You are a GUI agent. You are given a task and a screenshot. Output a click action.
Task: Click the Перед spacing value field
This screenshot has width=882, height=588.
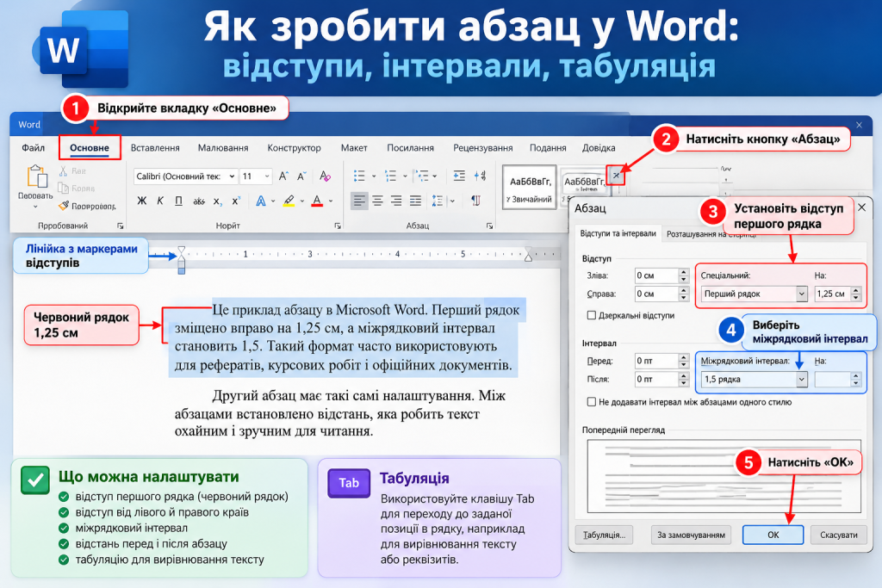click(x=655, y=361)
